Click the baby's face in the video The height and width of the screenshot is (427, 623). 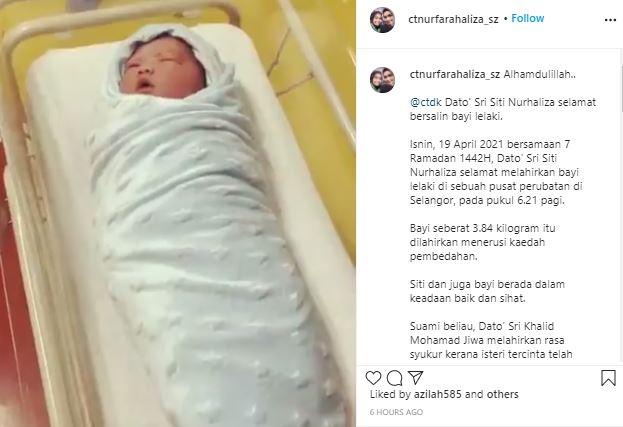coord(159,70)
